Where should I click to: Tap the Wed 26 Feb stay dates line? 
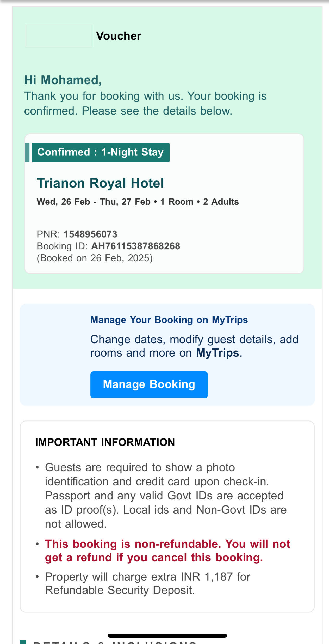(138, 202)
